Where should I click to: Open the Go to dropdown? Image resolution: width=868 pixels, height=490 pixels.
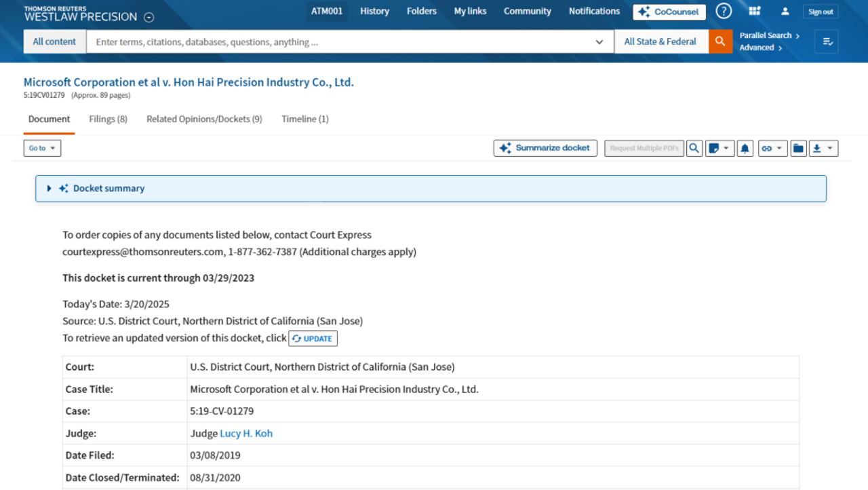click(42, 148)
